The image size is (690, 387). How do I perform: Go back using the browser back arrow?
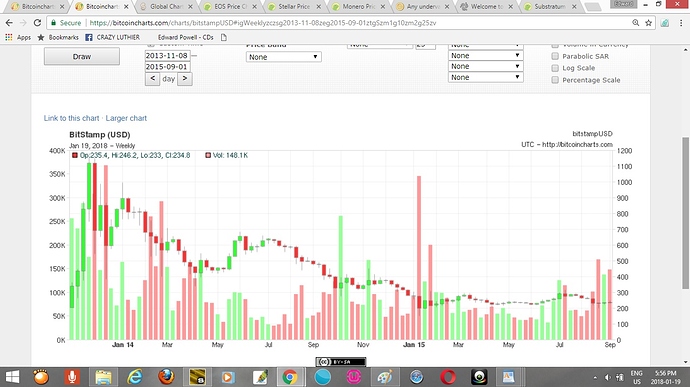coord(9,23)
